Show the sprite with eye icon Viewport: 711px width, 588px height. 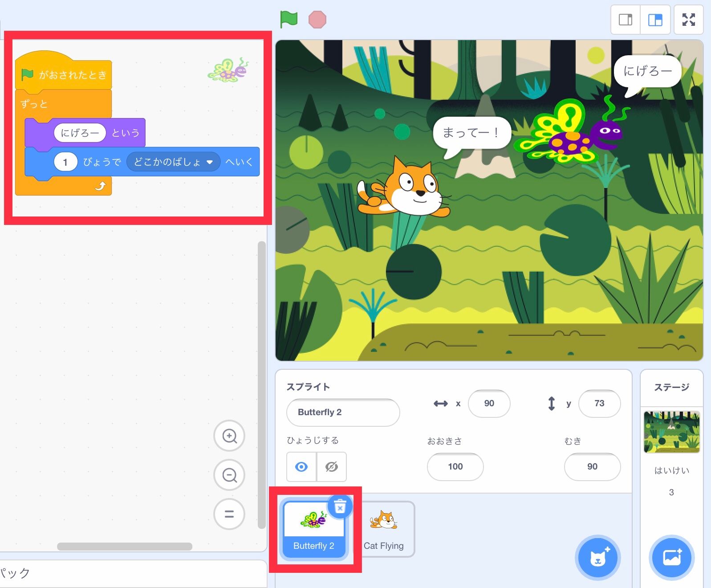point(301,467)
